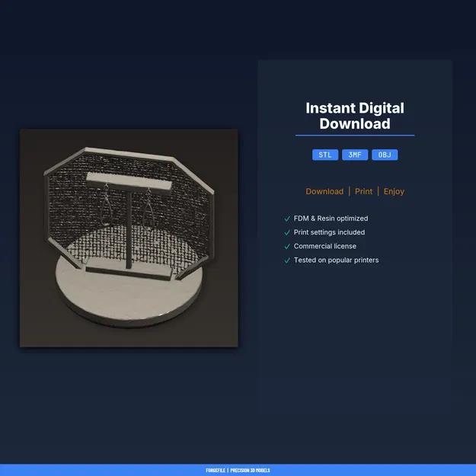Click the 'Download' step text
Screen dimensions: 476x476
click(324, 192)
